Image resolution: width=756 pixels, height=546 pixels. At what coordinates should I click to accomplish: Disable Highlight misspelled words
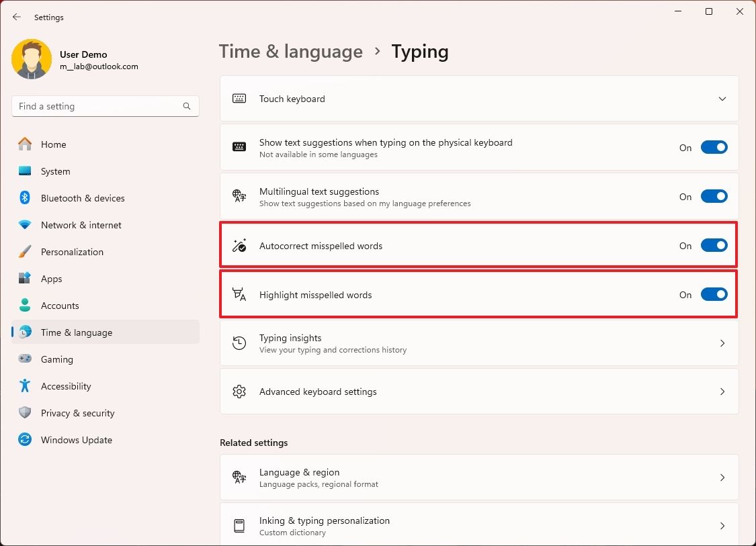714,294
